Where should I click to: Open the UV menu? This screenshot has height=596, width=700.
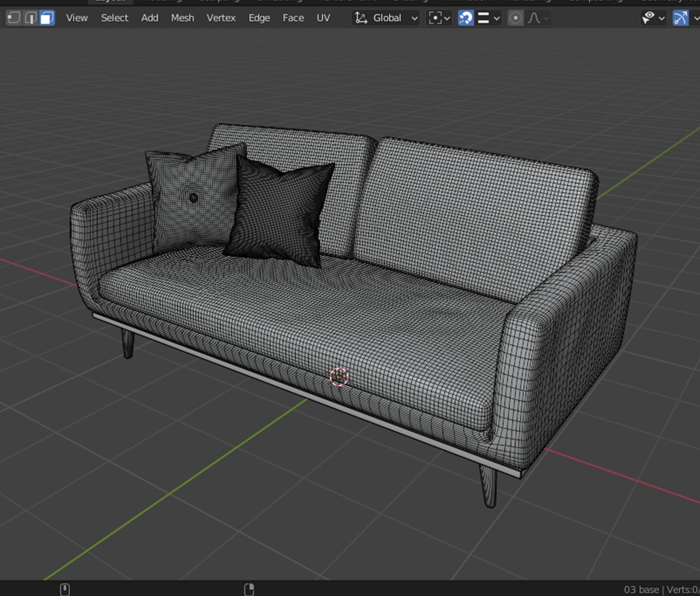(x=324, y=18)
